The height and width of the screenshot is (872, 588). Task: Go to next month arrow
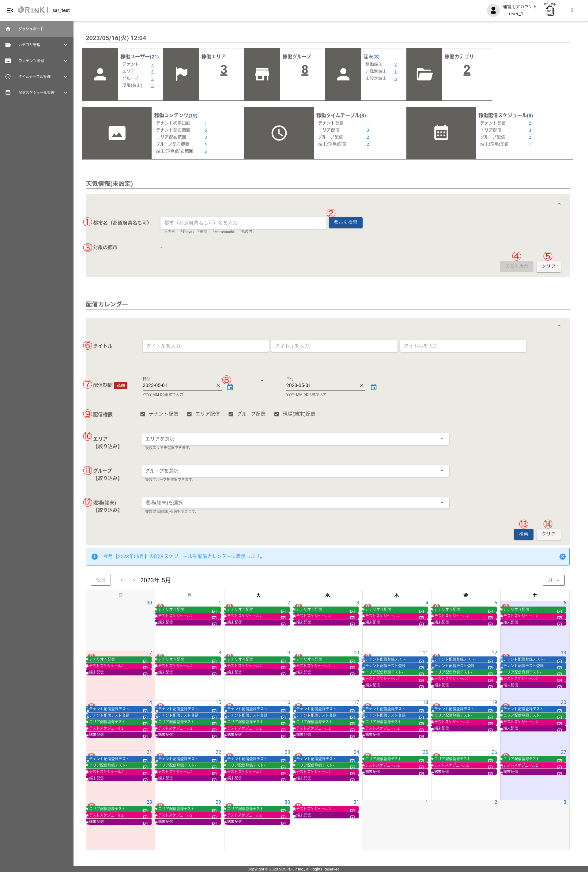(134, 580)
